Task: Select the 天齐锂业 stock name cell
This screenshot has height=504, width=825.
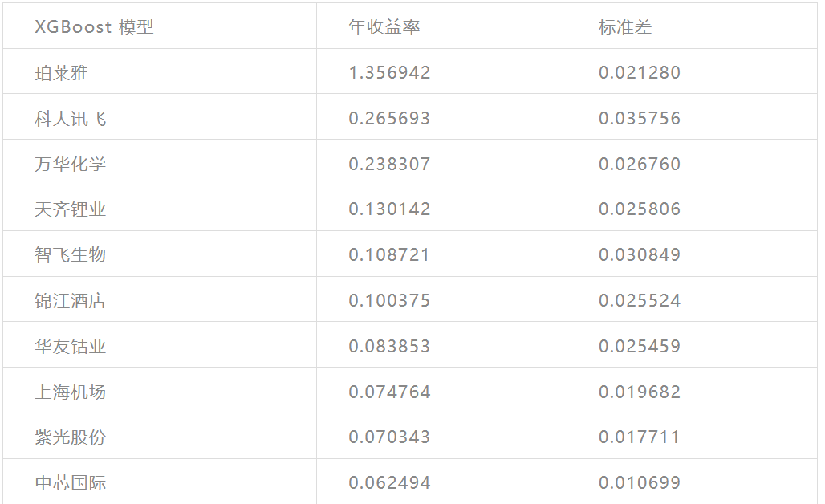Action: (x=71, y=209)
